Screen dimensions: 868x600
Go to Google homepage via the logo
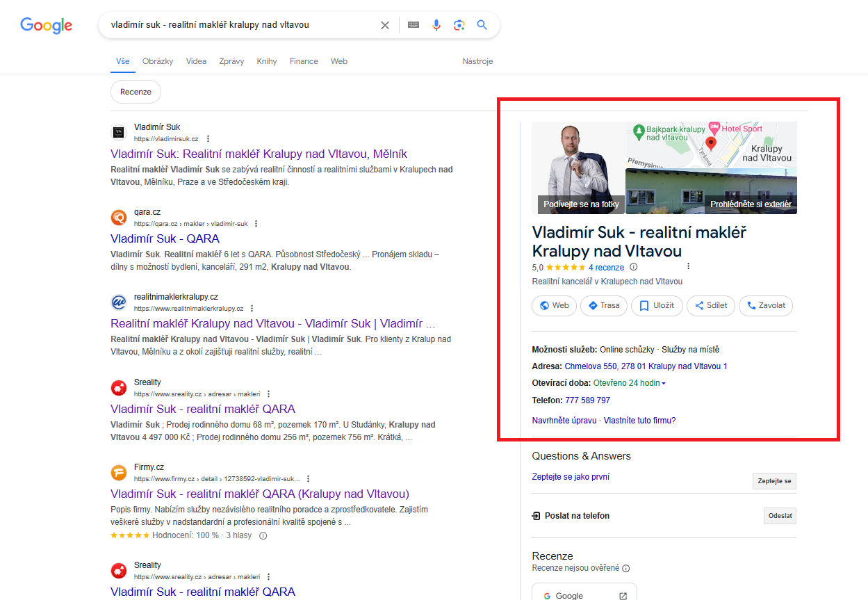(x=47, y=26)
